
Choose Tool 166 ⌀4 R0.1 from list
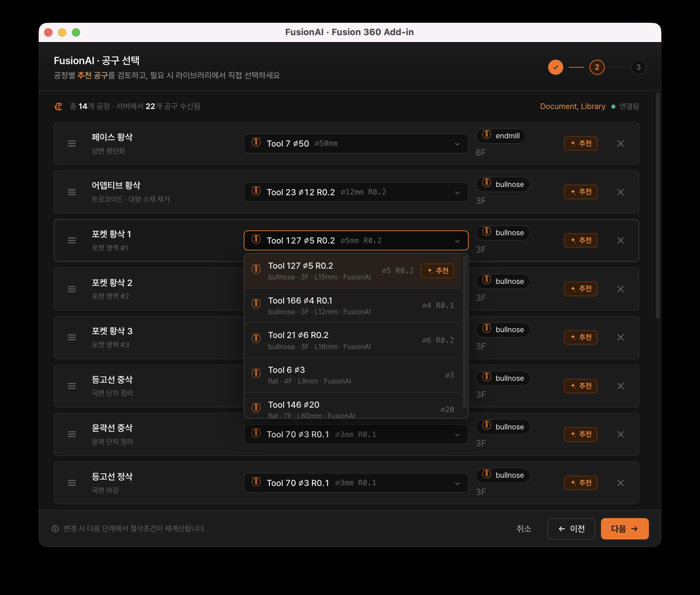point(353,306)
